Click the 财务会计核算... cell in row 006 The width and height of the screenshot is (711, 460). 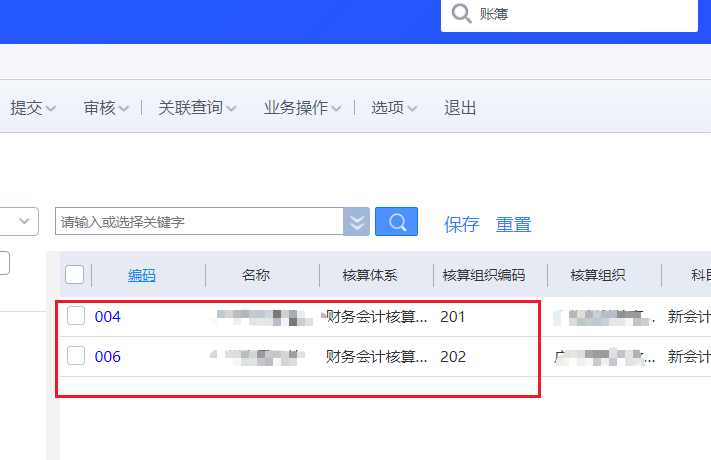tap(376, 357)
